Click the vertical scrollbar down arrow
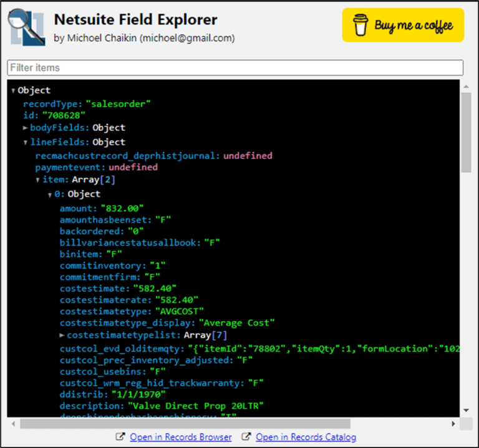The image size is (479, 448). [x=466, y=411]
